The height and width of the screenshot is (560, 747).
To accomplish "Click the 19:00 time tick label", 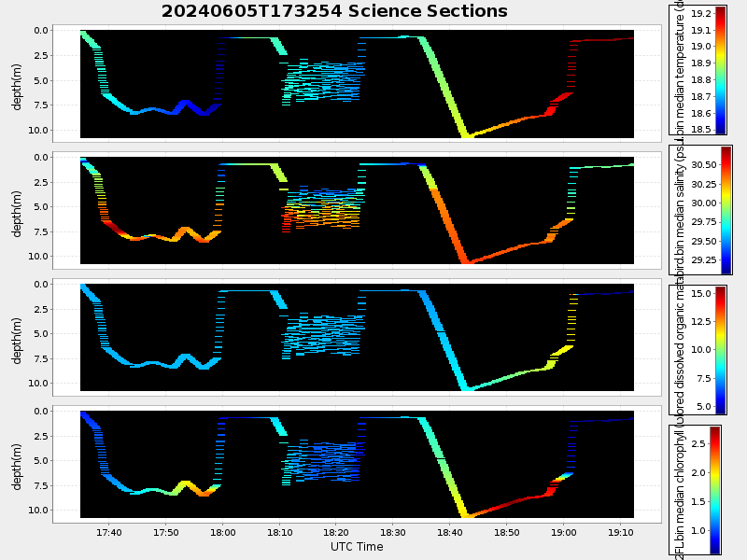I will pyautogui.click(x=564, y=532).
